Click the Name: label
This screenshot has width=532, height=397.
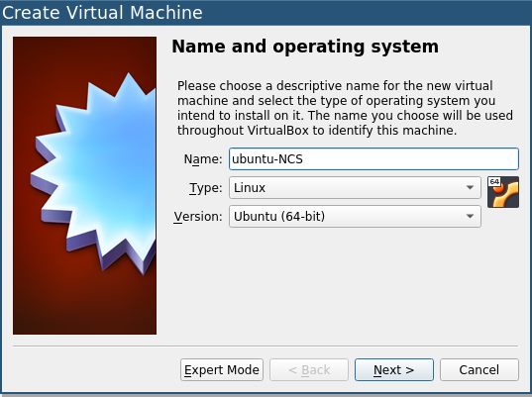coord(202,159)
